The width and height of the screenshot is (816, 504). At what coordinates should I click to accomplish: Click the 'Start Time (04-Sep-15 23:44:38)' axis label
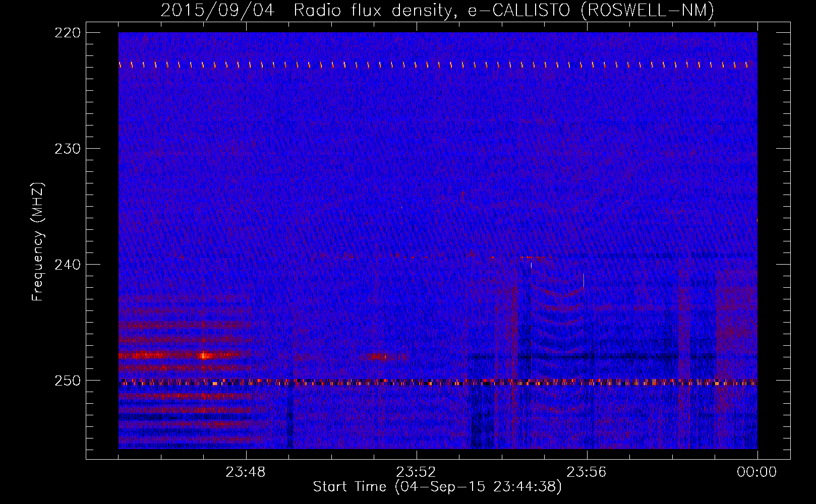(x=437, y=487)
